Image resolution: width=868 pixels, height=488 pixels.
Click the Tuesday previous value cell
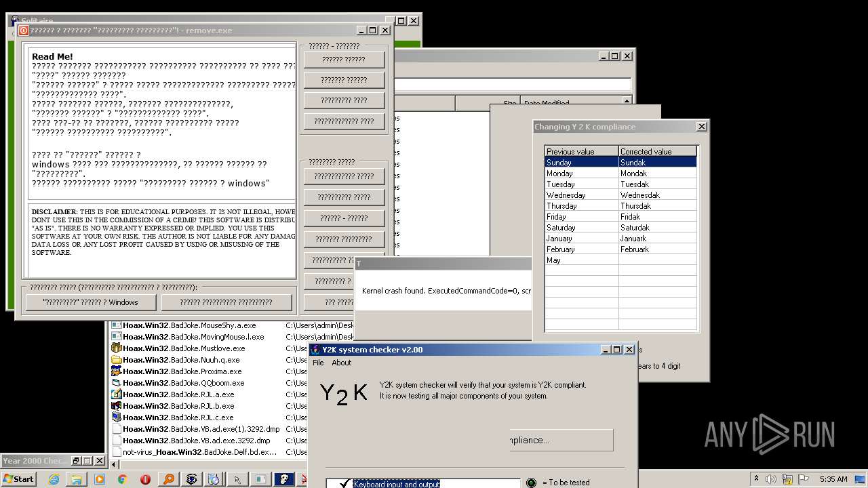[x=582, y=184]
